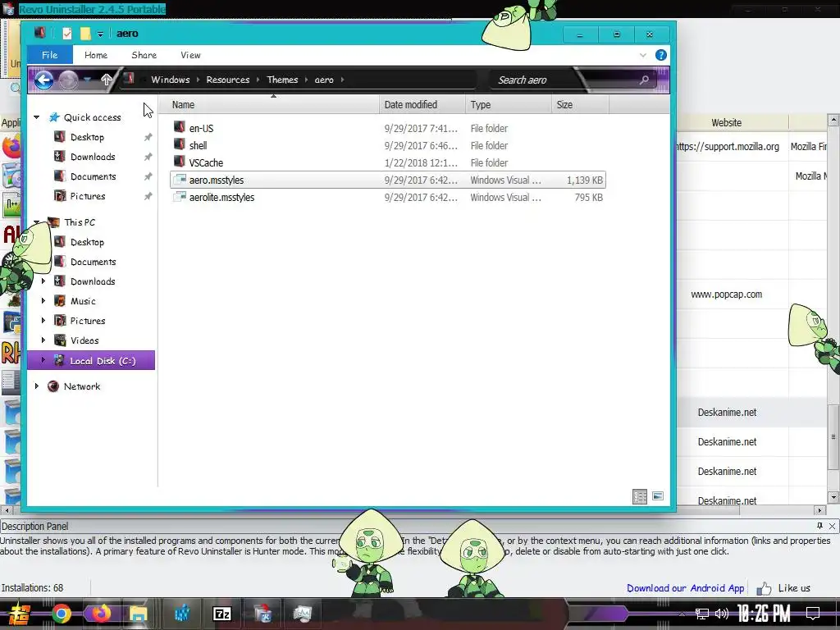Viewport: 840px width, 630px height.
Task: Collapse the Quick access tree node
Action: tap(36, 117)
